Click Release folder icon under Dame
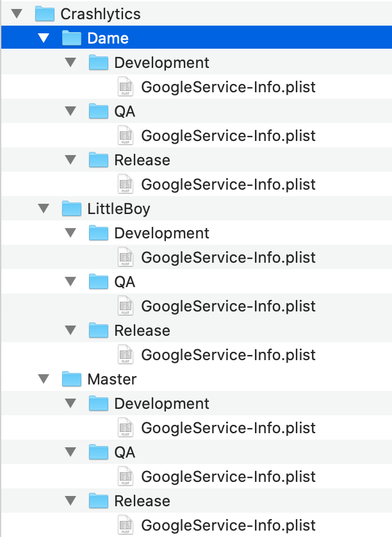The height and width of the screenshot is (537, 392). pos(98,160)
